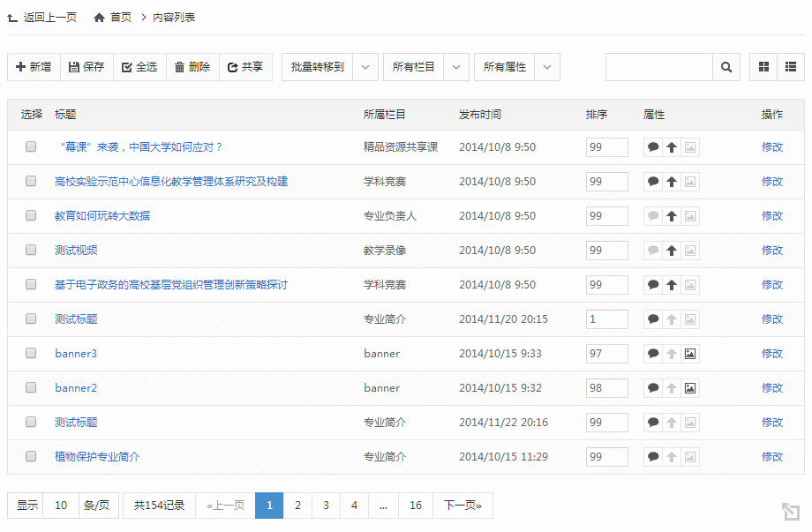Select the checkbox for banner3 row
This screenshot has height=532, width=812.
pos(31,353)
